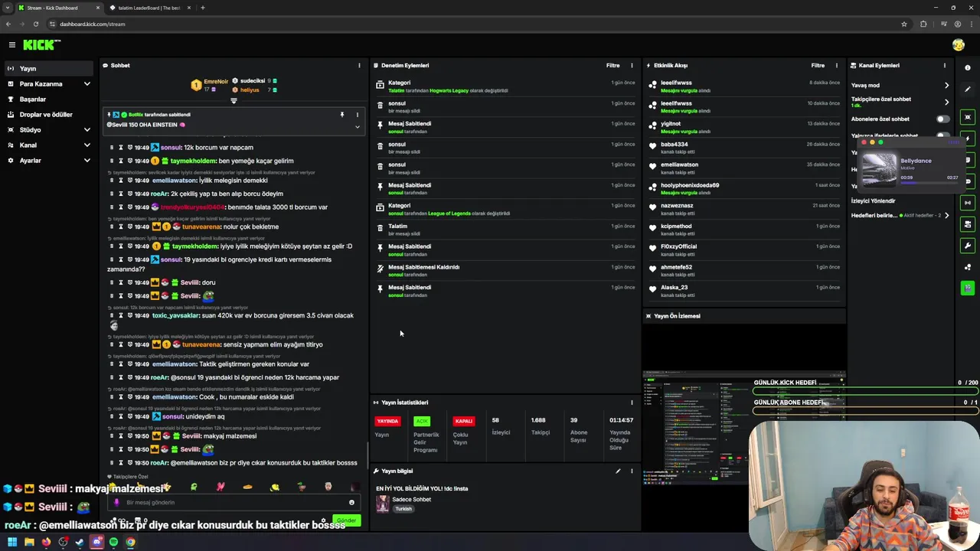Viewport: 980px width, 551px height.
Task: Open Kanal Eylemleri panel three-dot menu
Action: point(944,66)
